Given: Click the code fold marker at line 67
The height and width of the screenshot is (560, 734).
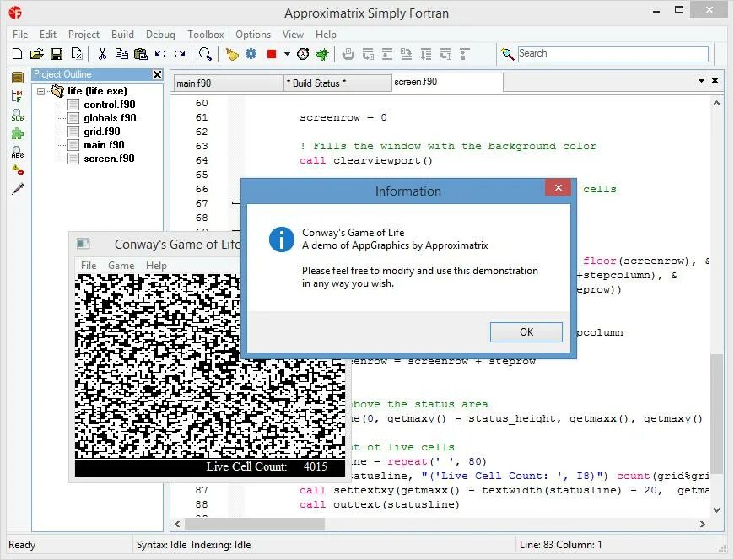Looking at the screenshot, I should (x=236, y=203).
